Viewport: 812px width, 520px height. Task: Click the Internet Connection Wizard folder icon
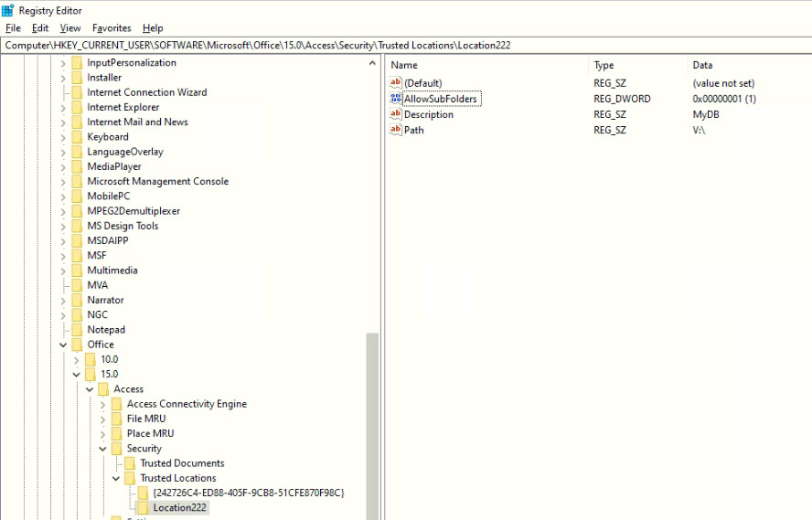coord(77,92)
